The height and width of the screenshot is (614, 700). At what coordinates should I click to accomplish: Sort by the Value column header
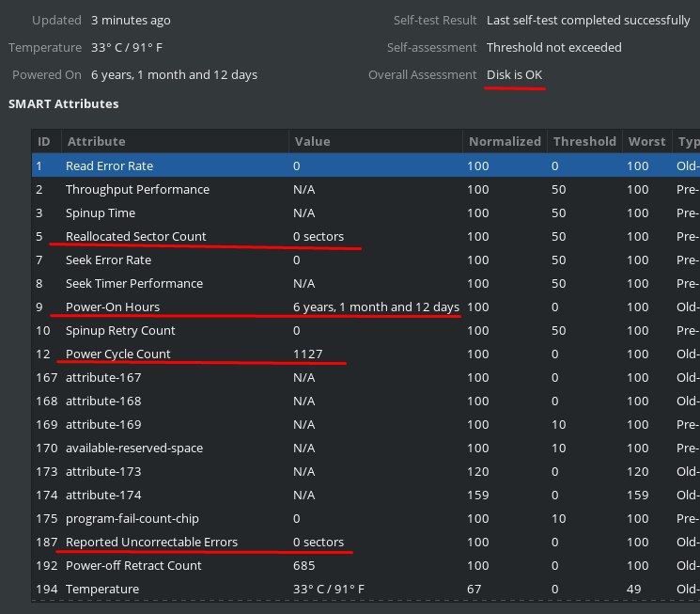click(376, 142)
